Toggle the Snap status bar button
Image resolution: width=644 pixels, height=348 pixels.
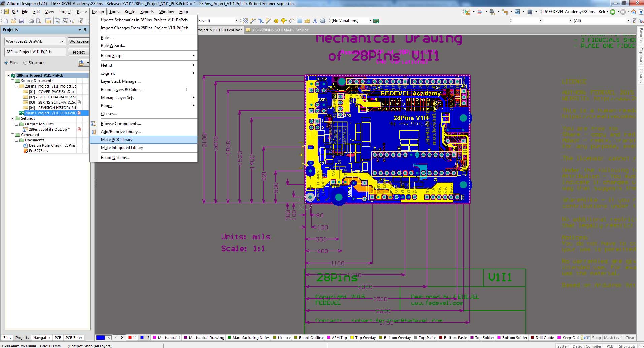pos(596,338)
